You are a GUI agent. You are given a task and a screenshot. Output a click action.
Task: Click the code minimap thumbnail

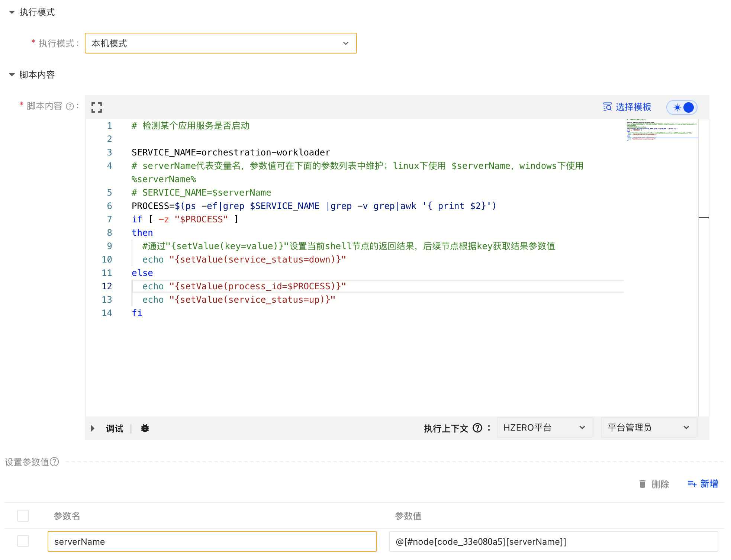pyautogui.click(x=662, y=130)
